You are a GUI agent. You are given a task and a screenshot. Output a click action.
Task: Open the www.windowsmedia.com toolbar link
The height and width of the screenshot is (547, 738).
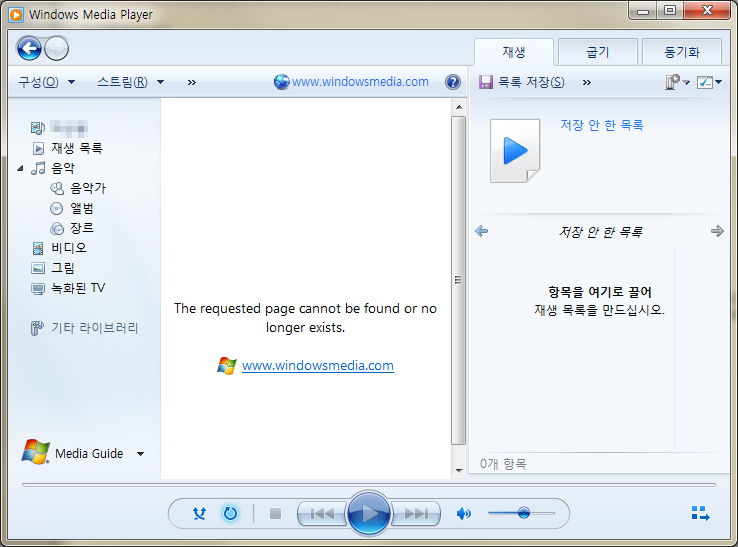click(x=360, y=82)
